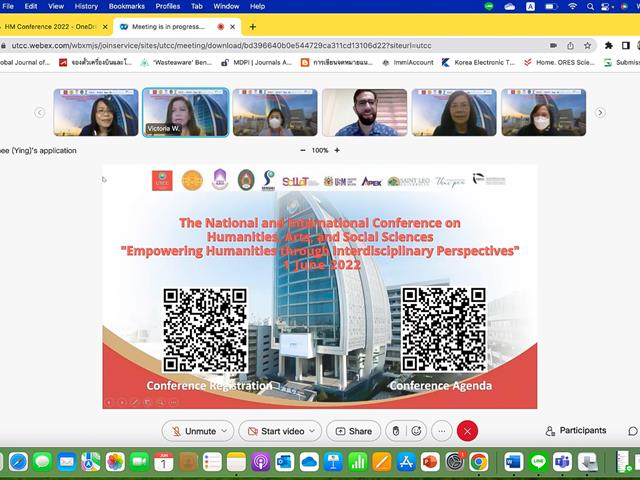Viewport: 640px width, 480px height.
Task: Open the Wi-Fi status menu
Action: [x=573, y=6]
